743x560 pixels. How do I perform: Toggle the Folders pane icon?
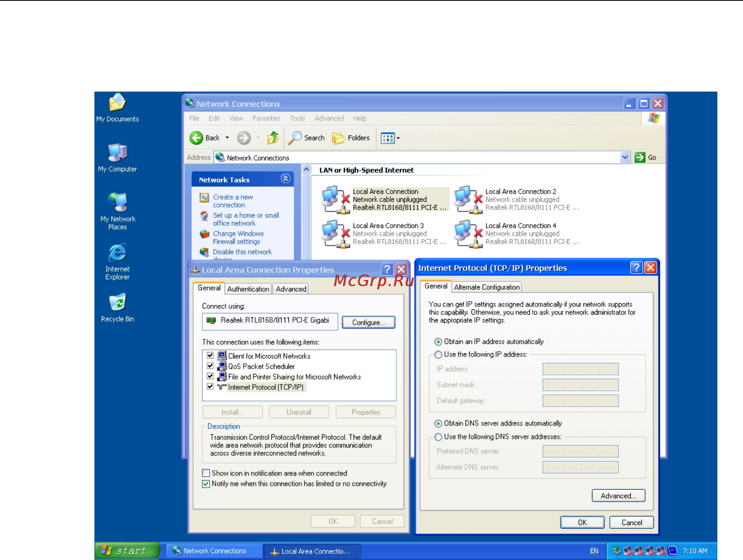click(x=338, y=138)
